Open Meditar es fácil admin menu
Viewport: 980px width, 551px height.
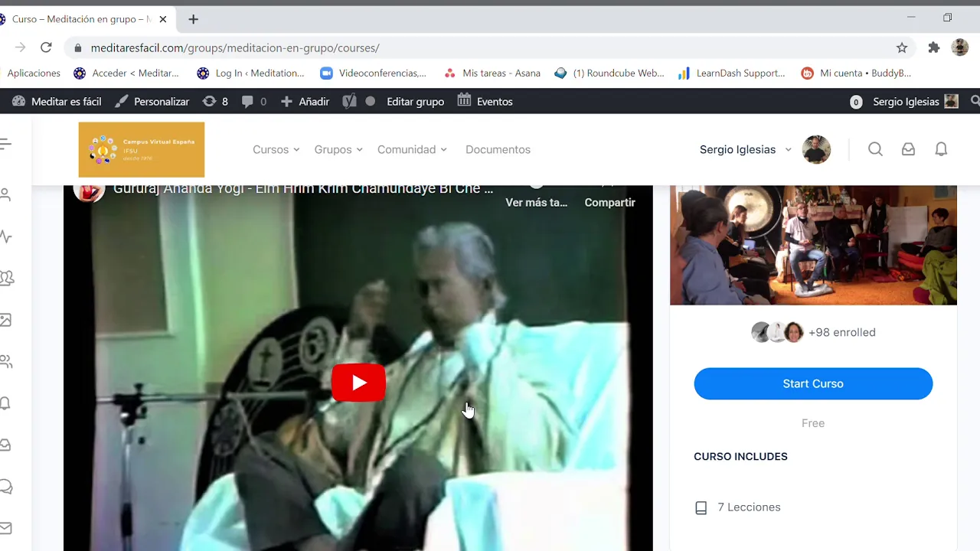click(57, 101)
